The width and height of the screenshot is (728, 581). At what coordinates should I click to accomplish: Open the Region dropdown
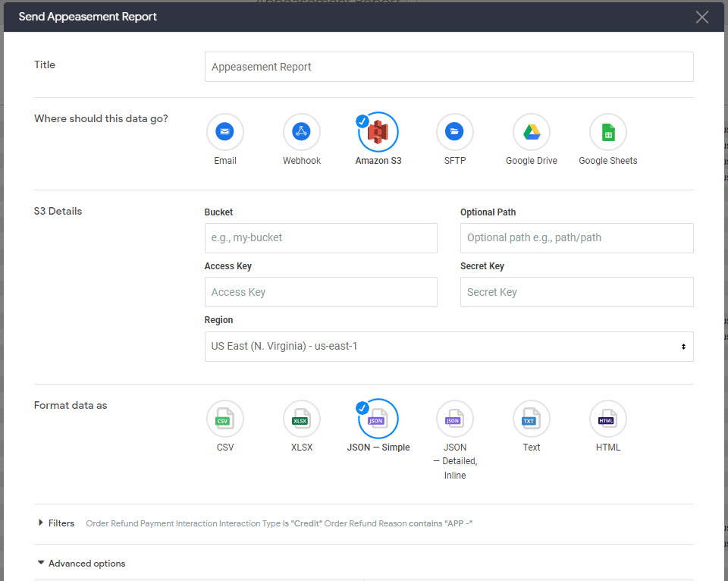coord(449,346)
